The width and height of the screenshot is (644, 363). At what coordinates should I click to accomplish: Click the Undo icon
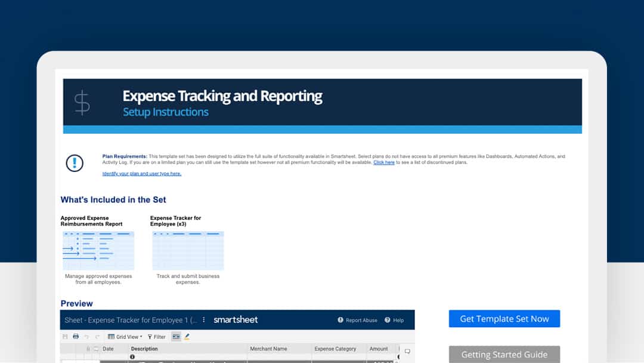pyautogui.click(x=87, y=336)
